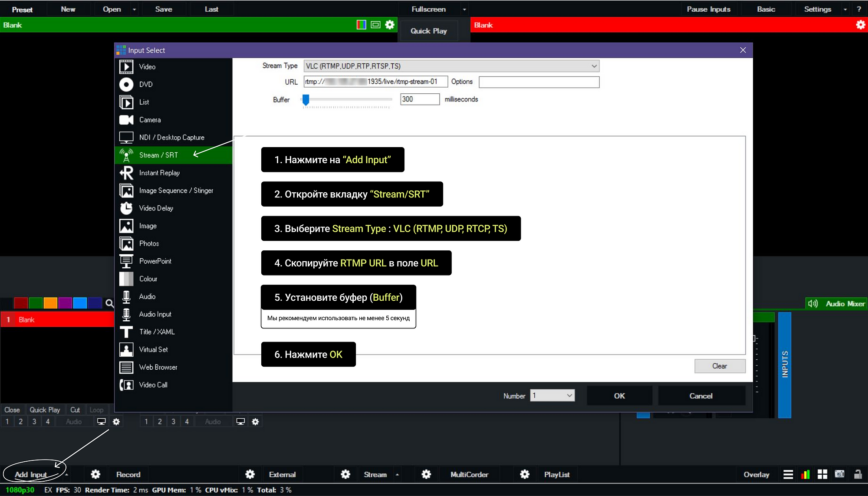Image resolution: width=868 pixels, height=496 pixels.
Task: Open snapshot camera icon
Action: 839,474
